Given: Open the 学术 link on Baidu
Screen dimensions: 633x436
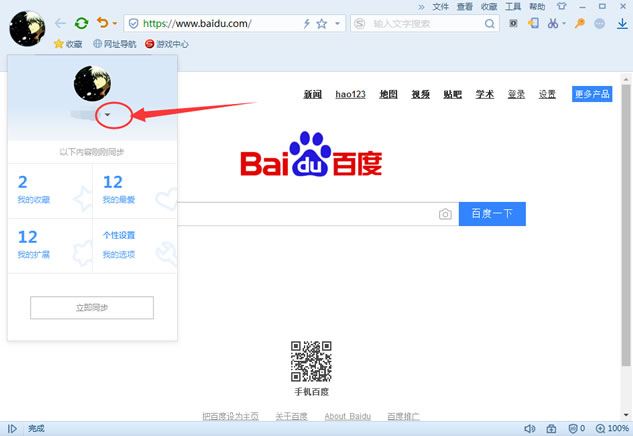Looking at the screenshot, I should (484, 94).
